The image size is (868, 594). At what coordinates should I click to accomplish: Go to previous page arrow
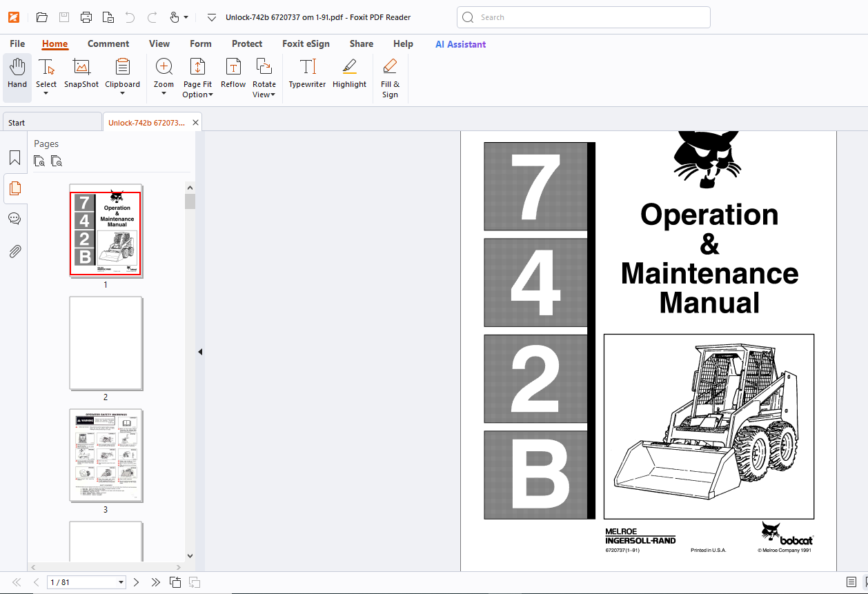(36, 582)
